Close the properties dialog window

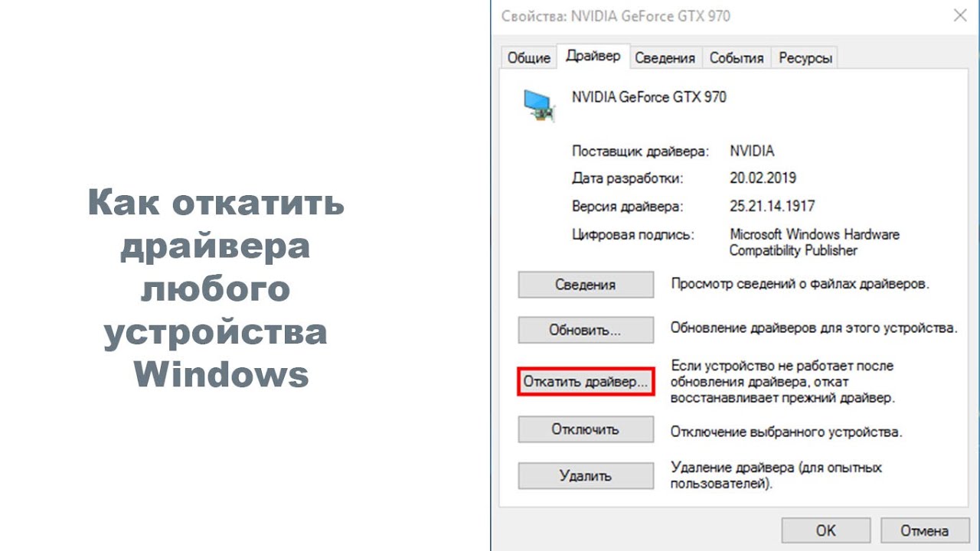[959, 15]
